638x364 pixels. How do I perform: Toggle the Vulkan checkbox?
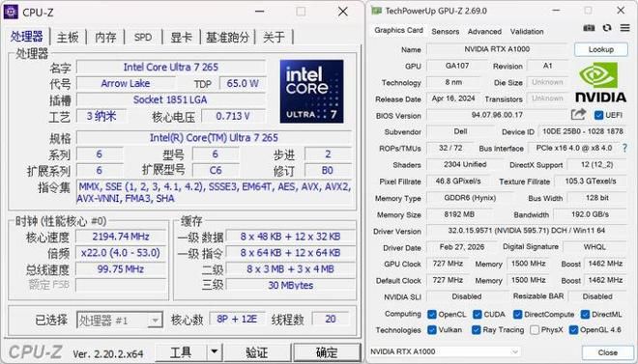click(432, 330)
